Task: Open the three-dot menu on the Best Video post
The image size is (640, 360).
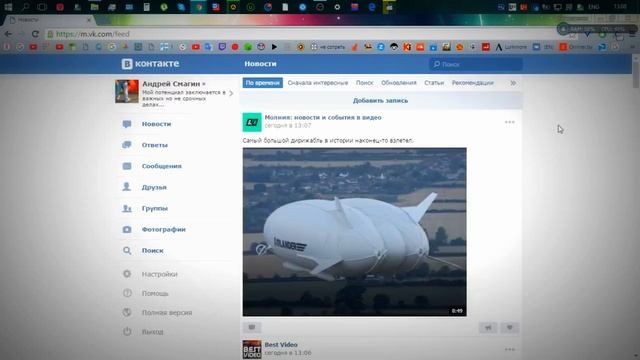Action: 509,349
